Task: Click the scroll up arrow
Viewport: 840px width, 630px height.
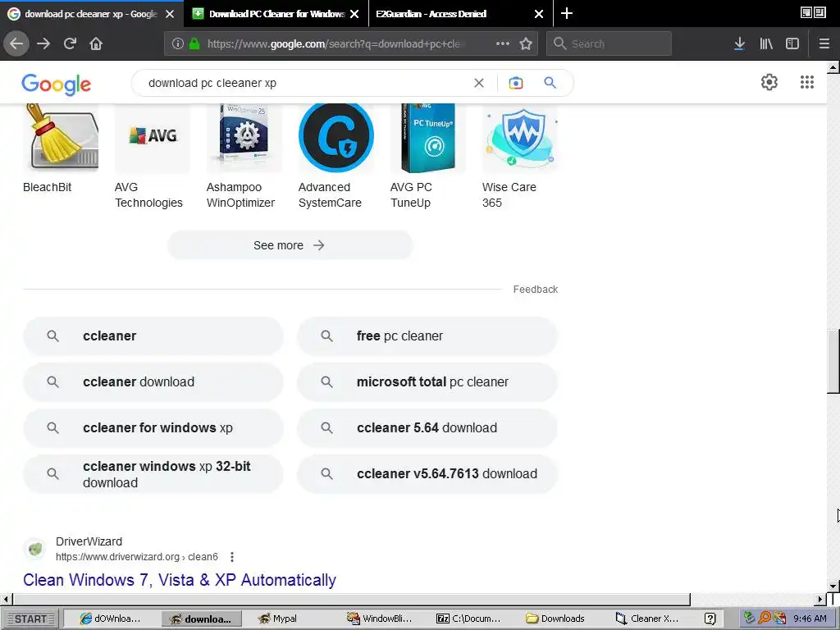Action: [833, 67]
